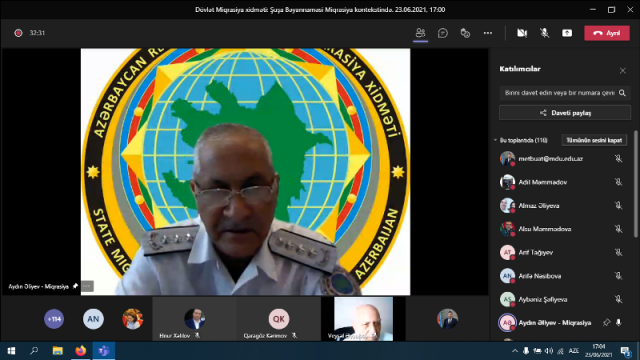Click the participants list scrollbar

636,184
